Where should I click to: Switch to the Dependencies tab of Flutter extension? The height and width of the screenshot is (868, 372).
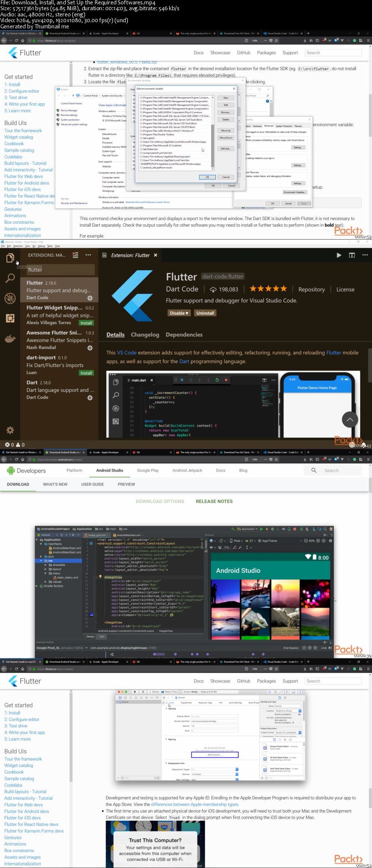184,335
